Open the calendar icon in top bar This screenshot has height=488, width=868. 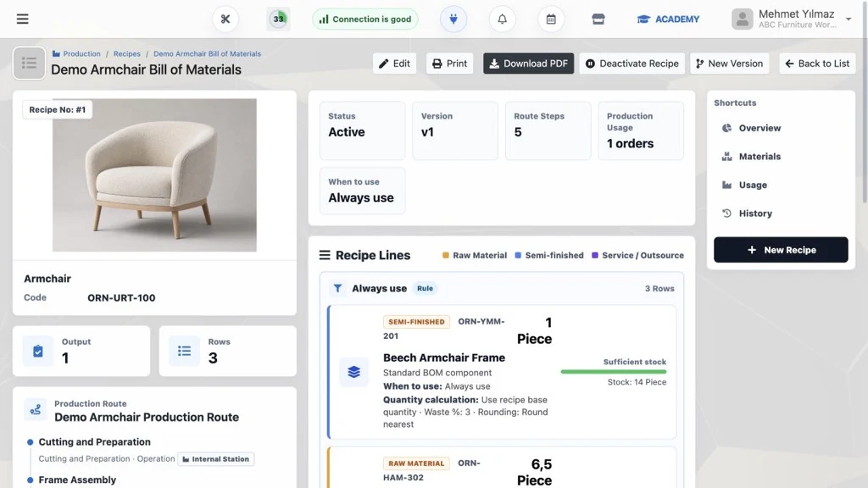[551, 19]
